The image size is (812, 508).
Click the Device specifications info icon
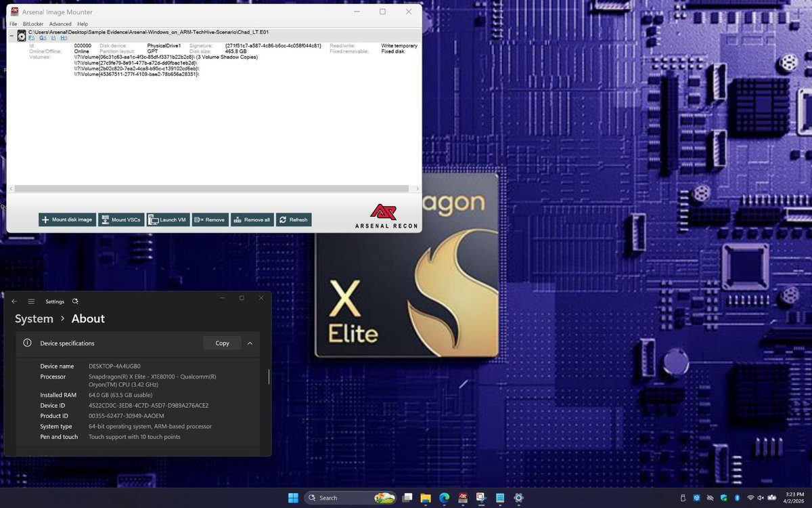[x=27, y=343]
